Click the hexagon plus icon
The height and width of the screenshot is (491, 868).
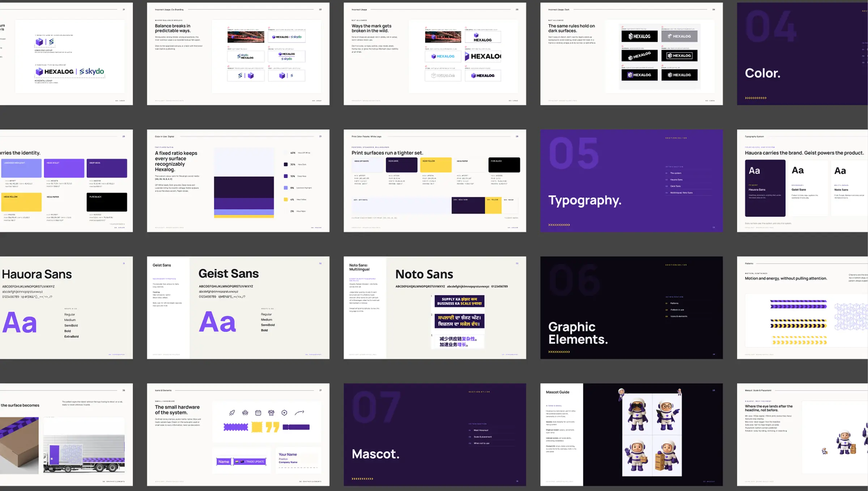pos(284,413)
